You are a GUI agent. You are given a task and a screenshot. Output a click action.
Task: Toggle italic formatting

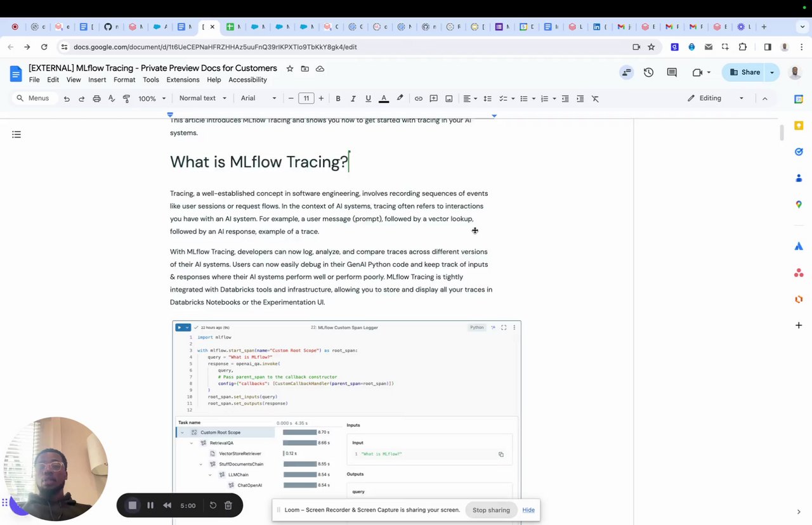353,98
